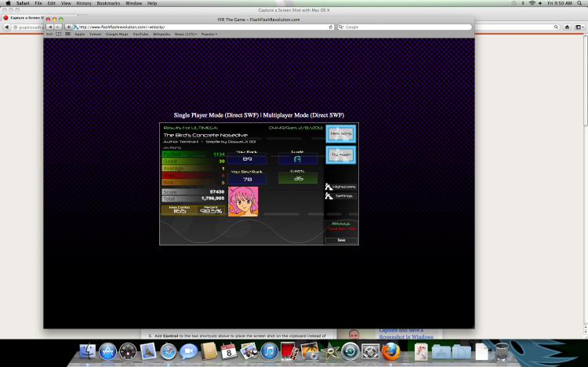
Task: Open Image Capture camera icon in Dock
Action: 310,351
